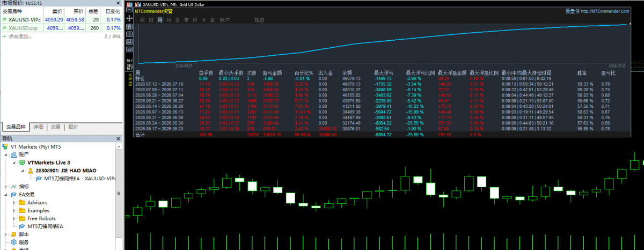
Task: Select the MT5刀锋网格EA expert advisor icon
Action: click(22, 226)
